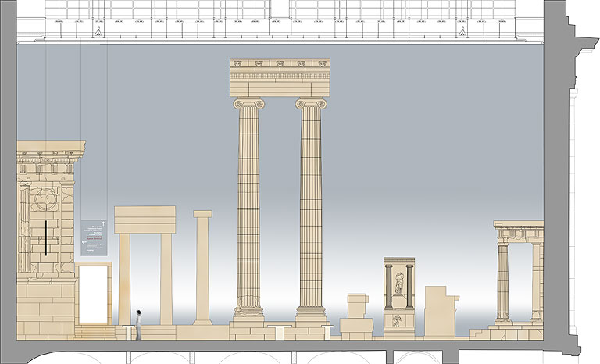Viewport: 600px width, 364px height.
Task: Click the bright white doorway opening
Action: coord(94,293)
